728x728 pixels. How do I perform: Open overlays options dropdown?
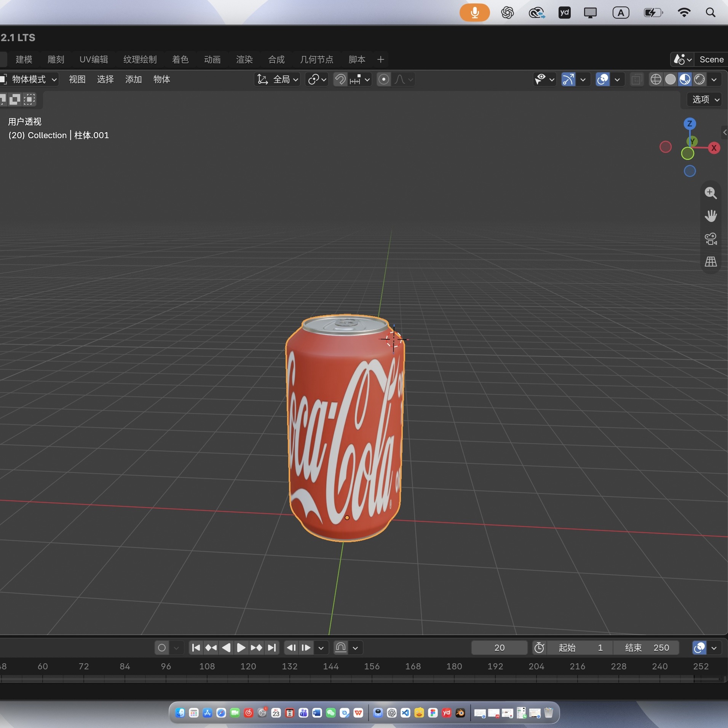pos(617,79)
